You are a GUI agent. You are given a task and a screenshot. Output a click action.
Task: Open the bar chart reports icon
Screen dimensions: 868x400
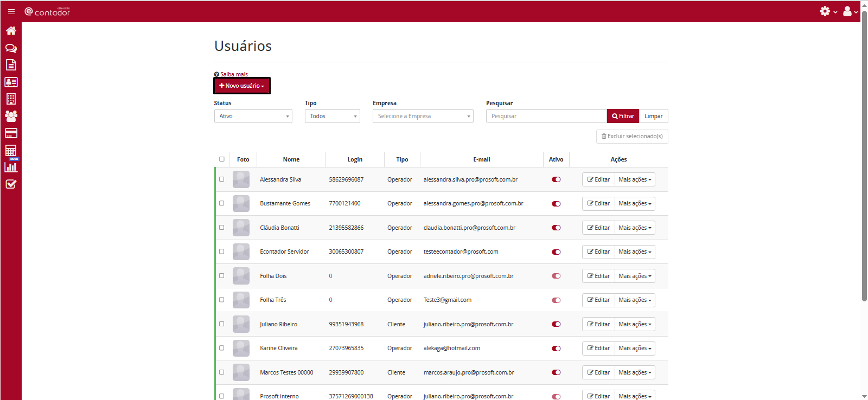click(x=11, y=167)
